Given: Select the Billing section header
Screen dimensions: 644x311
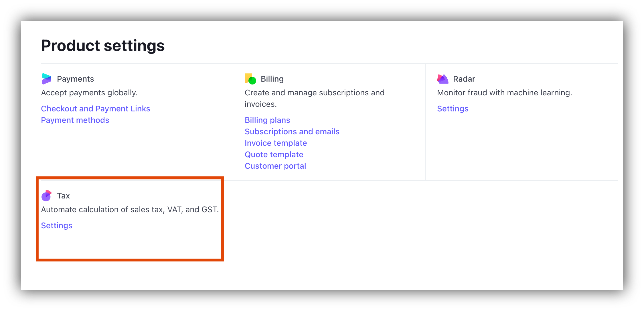Looking at the screenshot, I should click(x=272, y=78).
